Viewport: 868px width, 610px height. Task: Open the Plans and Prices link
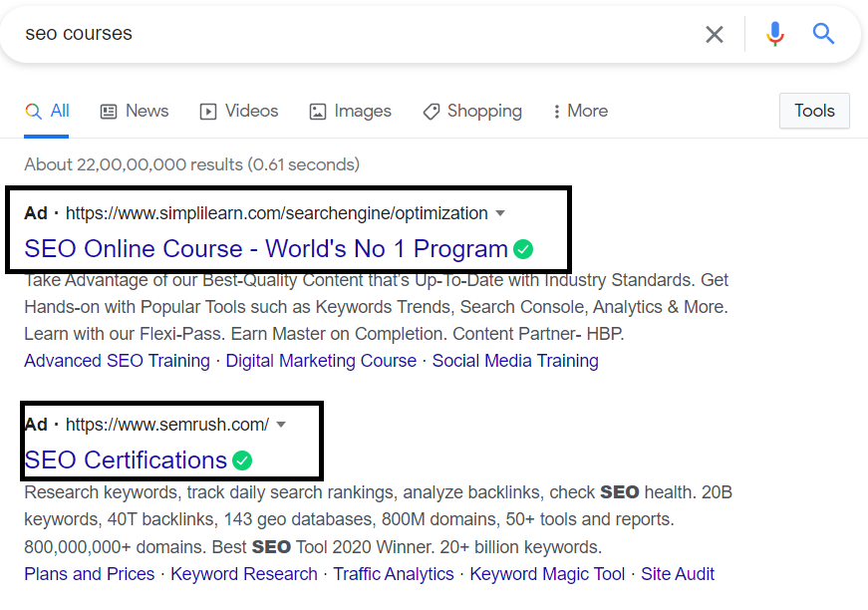coord(89,574)
